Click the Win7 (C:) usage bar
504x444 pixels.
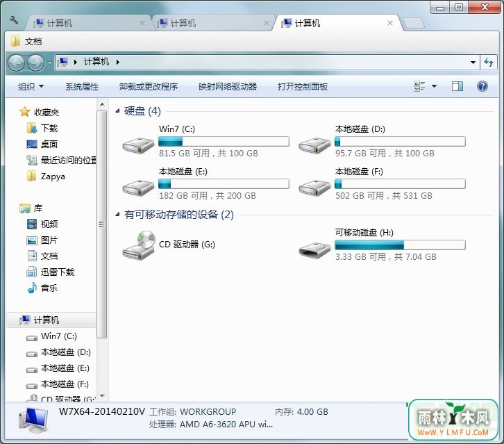(224, 141)
